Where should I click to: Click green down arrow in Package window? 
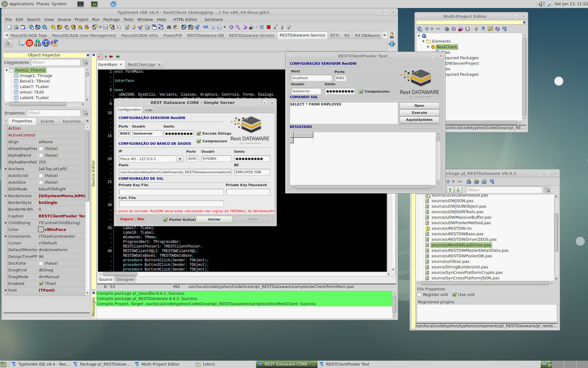[x=458, y=190]
